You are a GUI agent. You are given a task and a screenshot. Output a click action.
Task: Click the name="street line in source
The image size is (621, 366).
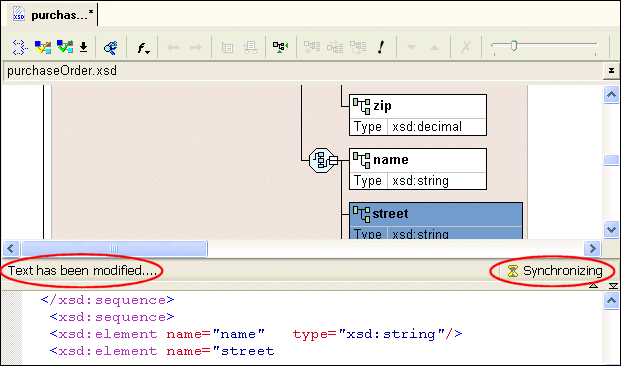pyautogui.click(x=162, y=351)
